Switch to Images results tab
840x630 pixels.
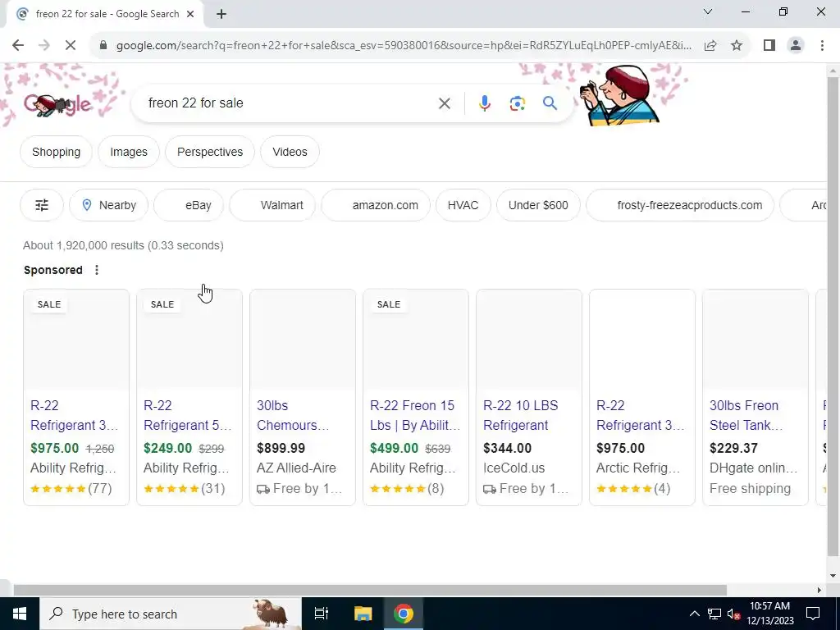coord(129,152)
